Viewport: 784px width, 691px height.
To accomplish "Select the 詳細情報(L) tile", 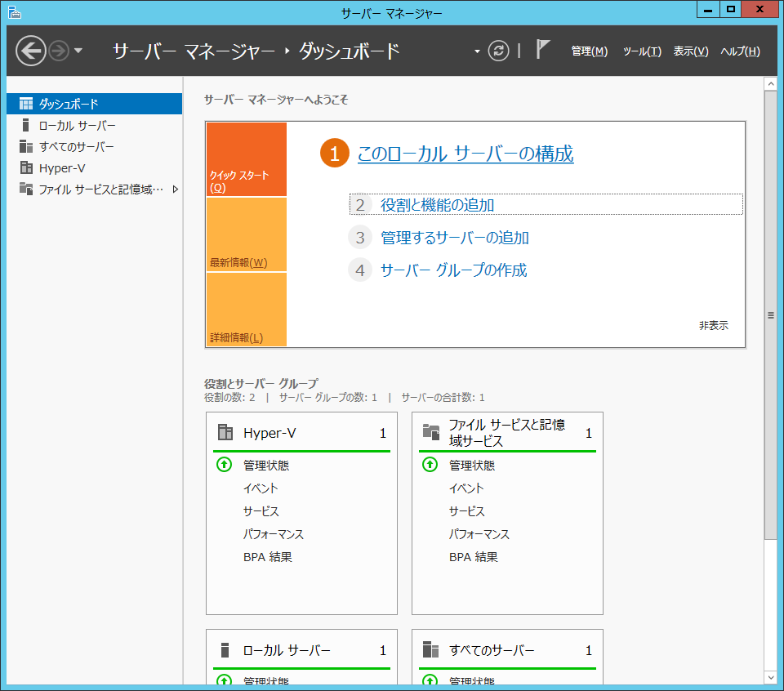I will click(247, 310).
